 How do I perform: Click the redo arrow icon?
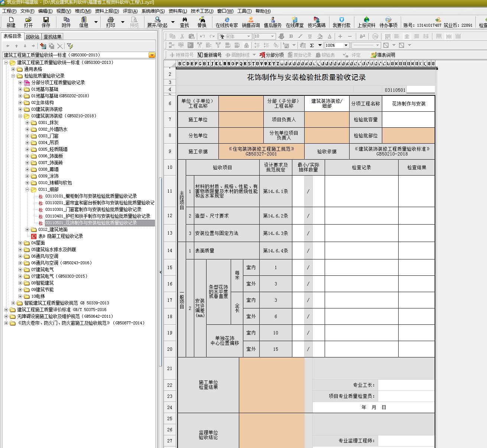(212, 36)
